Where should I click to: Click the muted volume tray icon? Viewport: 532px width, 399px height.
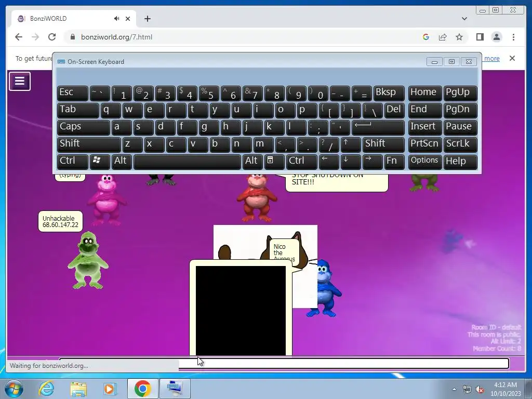coord(480,389)
